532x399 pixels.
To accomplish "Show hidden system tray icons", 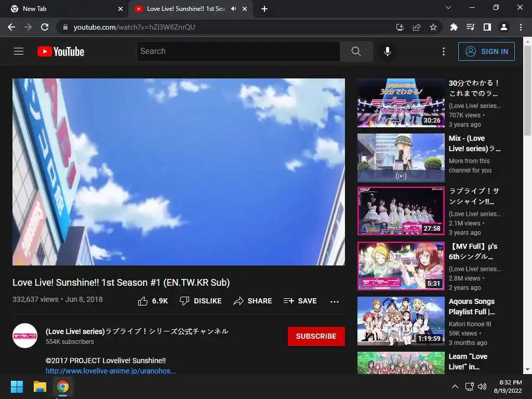I will [x=455, y=387].
